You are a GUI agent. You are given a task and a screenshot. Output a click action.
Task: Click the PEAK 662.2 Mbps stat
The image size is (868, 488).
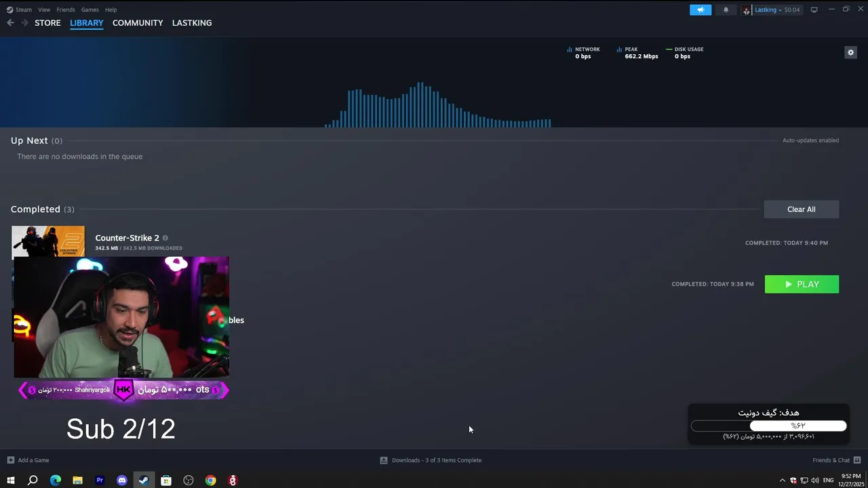click(x=637, y=53)
